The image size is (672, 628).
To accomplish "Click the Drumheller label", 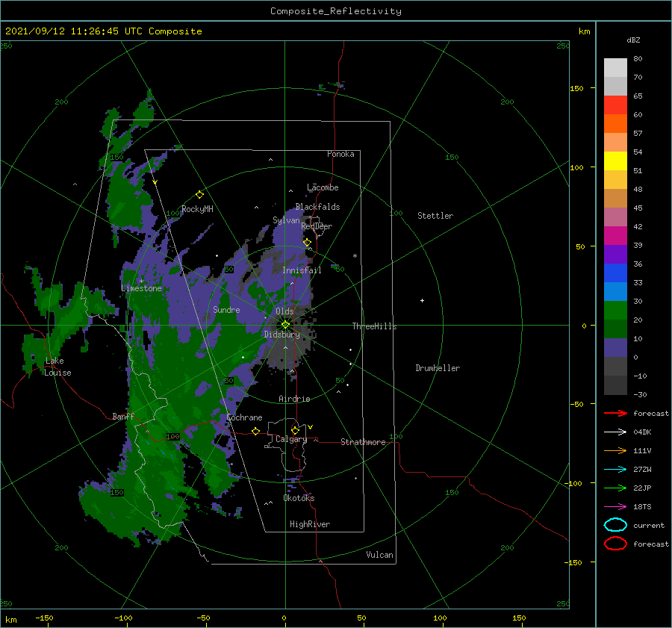I will 438,368.
